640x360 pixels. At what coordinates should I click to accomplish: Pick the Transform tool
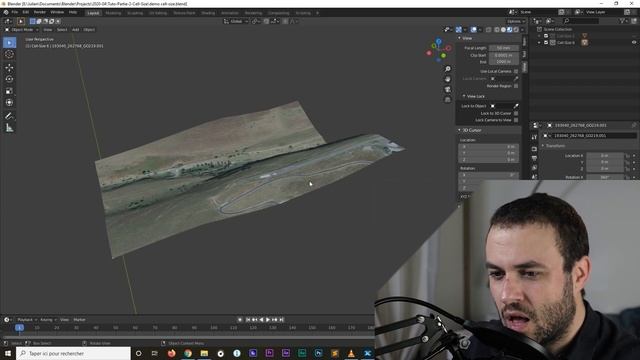tap(9, 103)
